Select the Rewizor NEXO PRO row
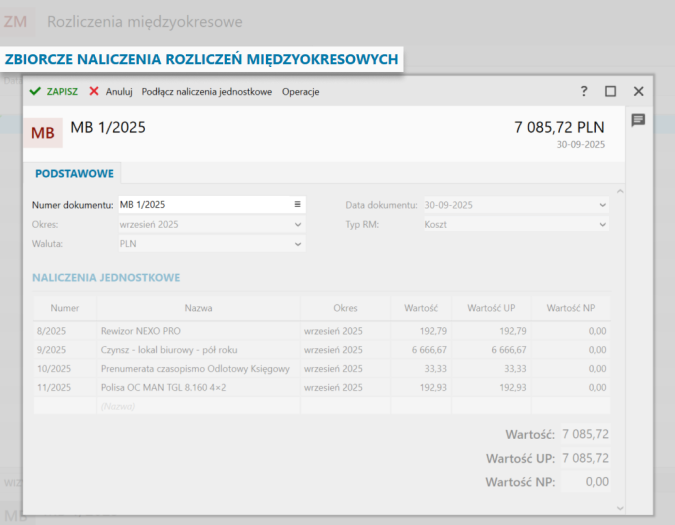This screenshot has width=675, height=525. point(197,330)
